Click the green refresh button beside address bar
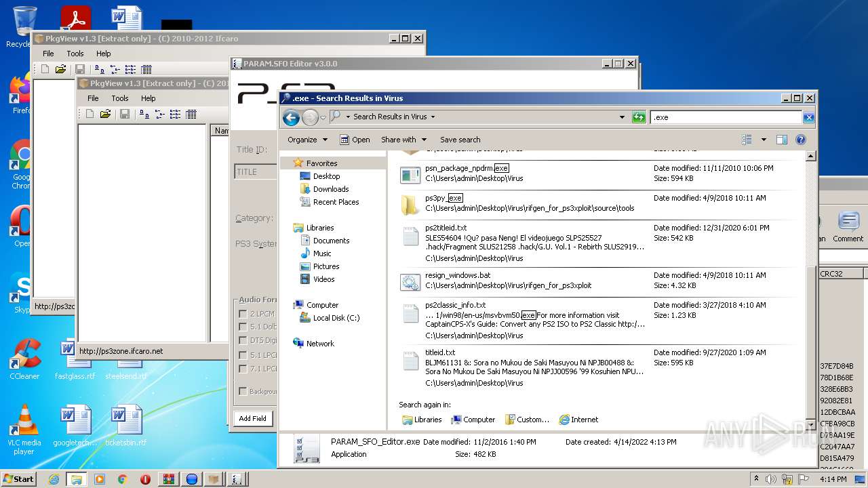 point(639,117)
